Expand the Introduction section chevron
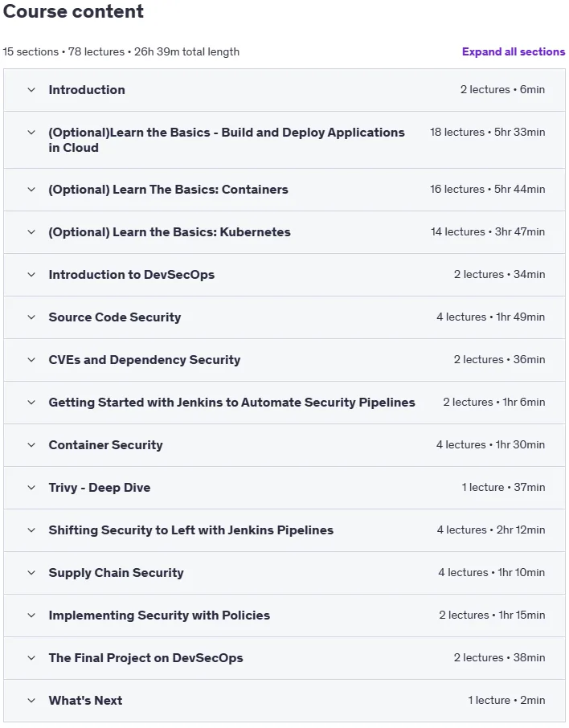569x728 pixels. (31, 90)
